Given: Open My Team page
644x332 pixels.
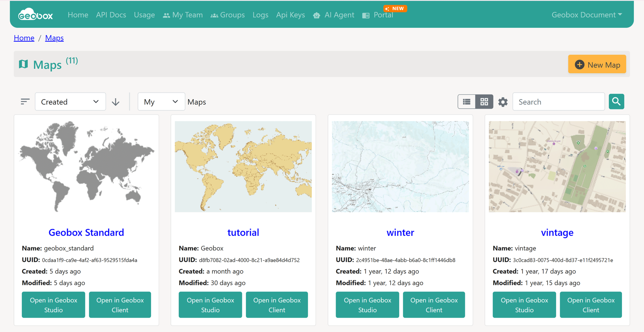Looking at the screenshot, I should [x=183, y=15].
